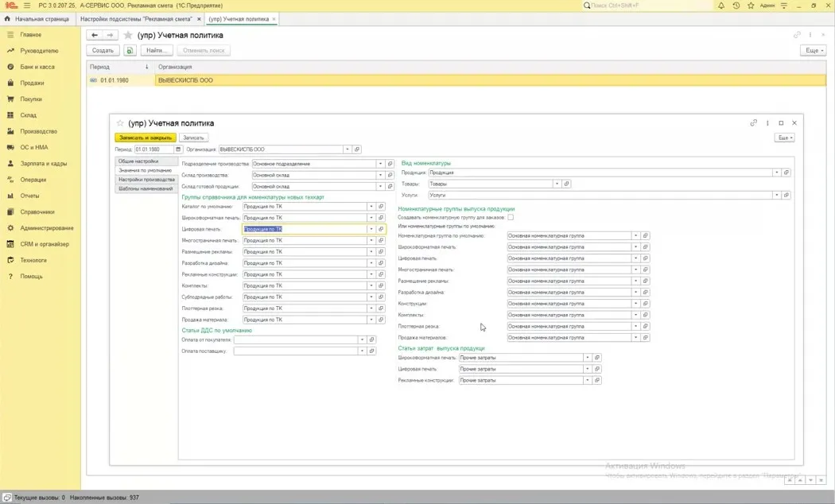Screen dimensions: 835x504
Task: Click the open icon for Склад производства
Action: click(390, 175)
